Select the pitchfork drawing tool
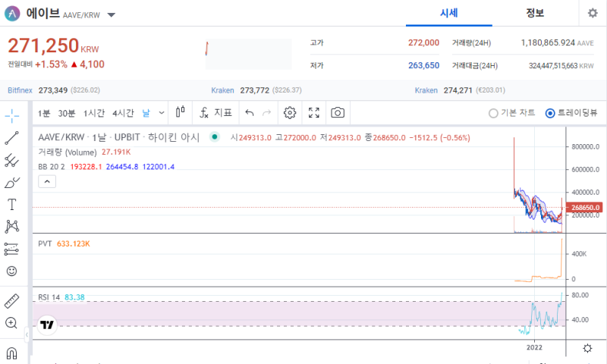The image size is (607, 364). click(x=11, y=160)
